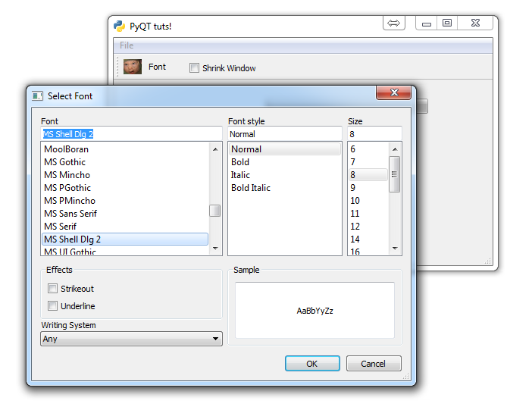Click the double-arrow button in title bar
Image resolution: width=532 pixels, height=413 pixels.
(393, 23)
